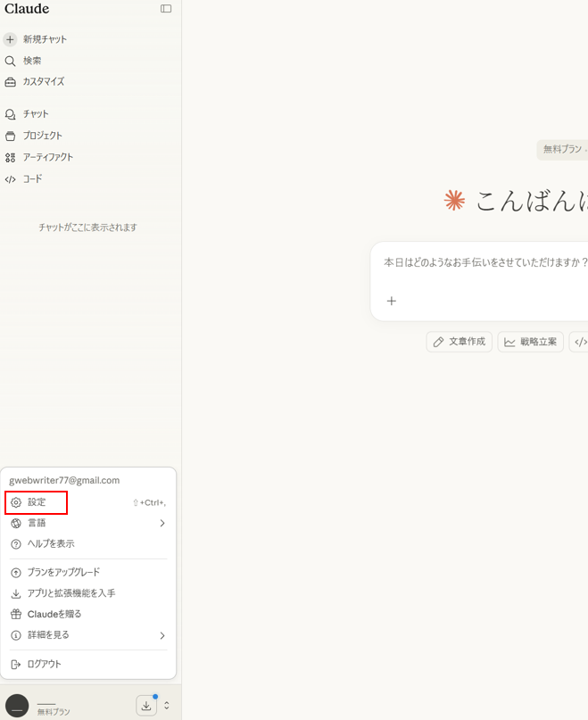Screen dimensions: 588x720
Task: Open コード in the sidebar
Action: pos(33,179)
